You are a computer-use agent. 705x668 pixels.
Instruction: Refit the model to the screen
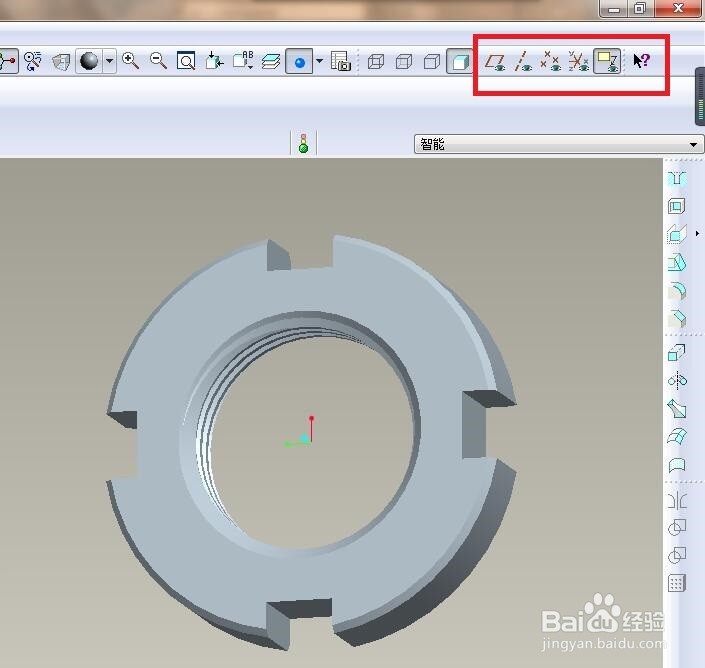(186, 61)
